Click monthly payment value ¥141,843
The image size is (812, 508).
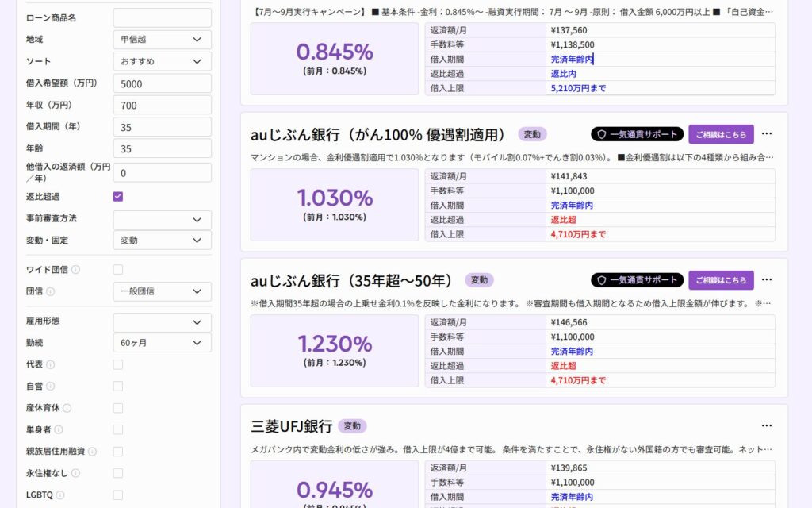click(x=569, y=176)
